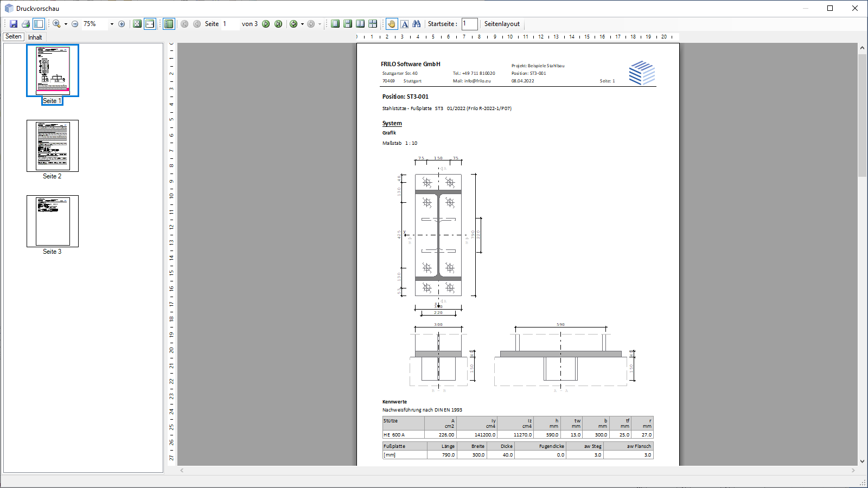Select the Seite 3 thumbnail

tap(53, 221)
